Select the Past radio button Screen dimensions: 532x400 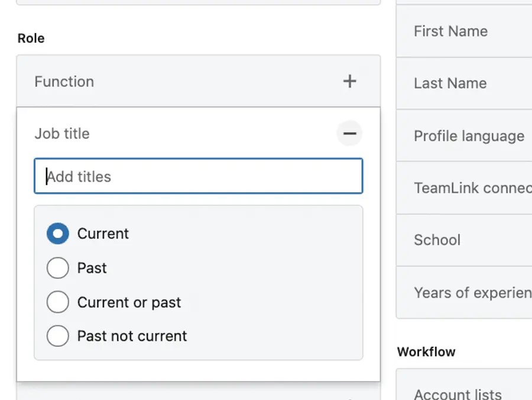point(57,267)
